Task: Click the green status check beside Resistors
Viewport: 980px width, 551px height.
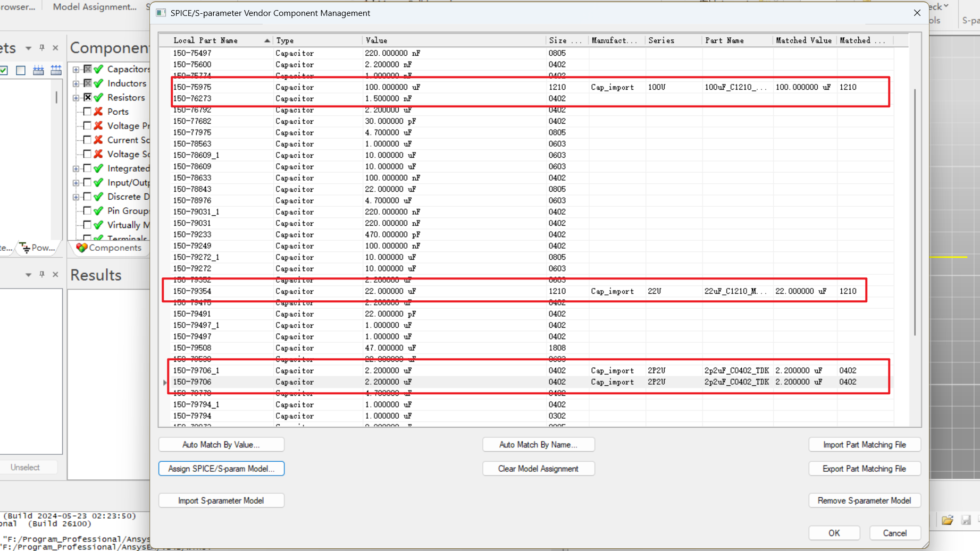Action: pos(98,97)
